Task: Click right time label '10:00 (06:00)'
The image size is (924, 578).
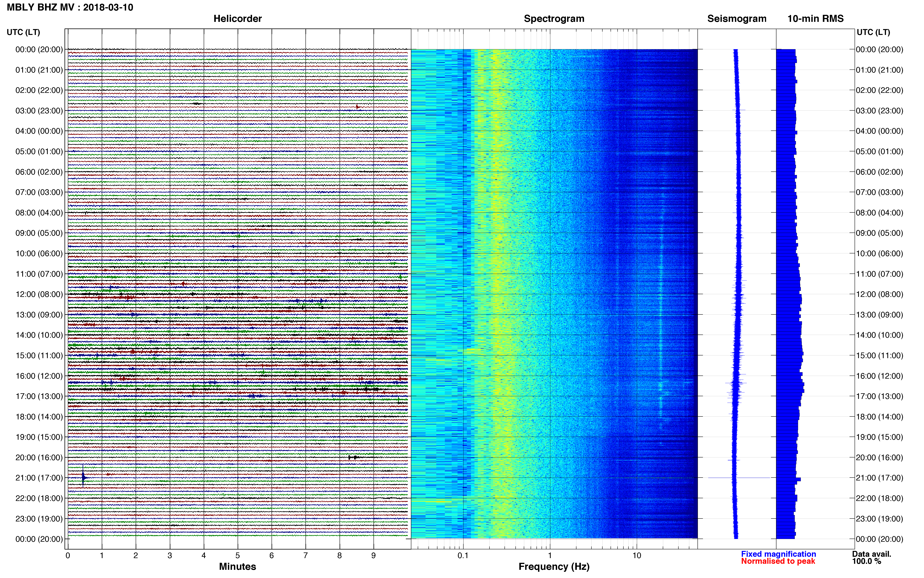Action: coord(879,253)
